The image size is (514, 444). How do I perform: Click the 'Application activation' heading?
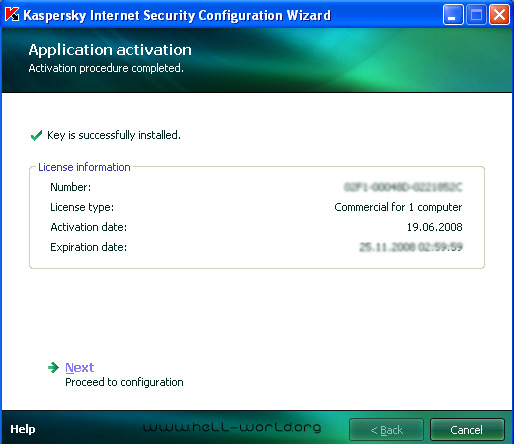110,50
